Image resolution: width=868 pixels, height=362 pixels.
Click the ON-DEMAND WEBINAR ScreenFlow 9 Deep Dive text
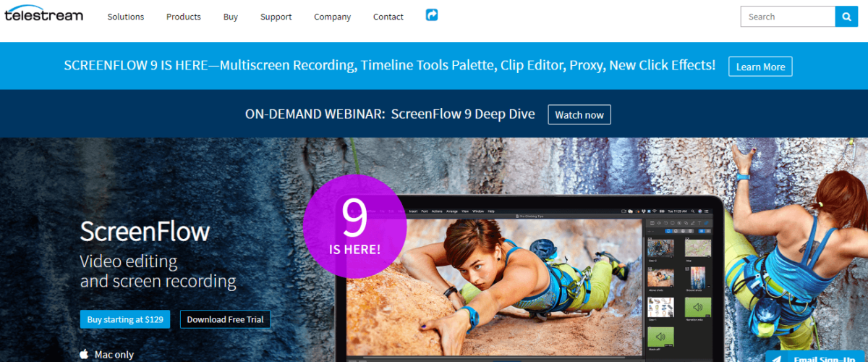point(390,114)
